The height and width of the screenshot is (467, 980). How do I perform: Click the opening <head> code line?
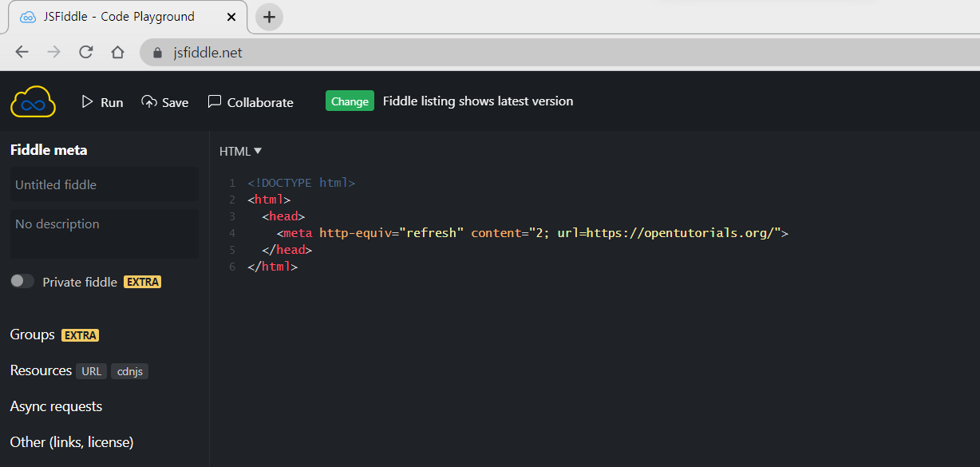pos(283,216)
